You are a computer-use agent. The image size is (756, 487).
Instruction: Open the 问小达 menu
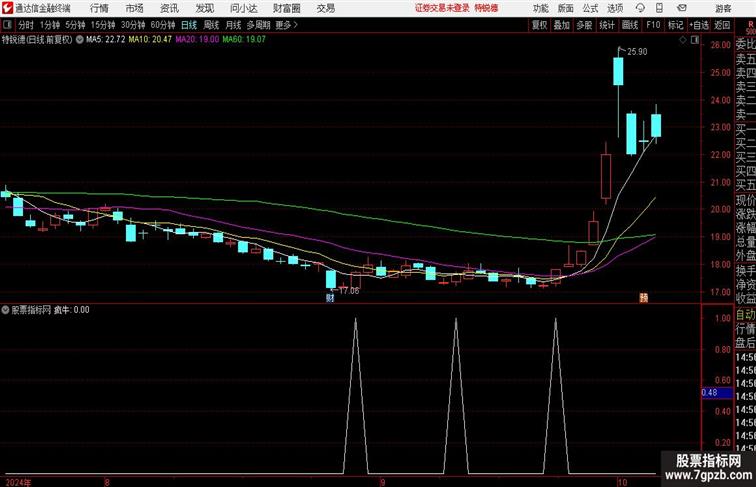point(243,8)
